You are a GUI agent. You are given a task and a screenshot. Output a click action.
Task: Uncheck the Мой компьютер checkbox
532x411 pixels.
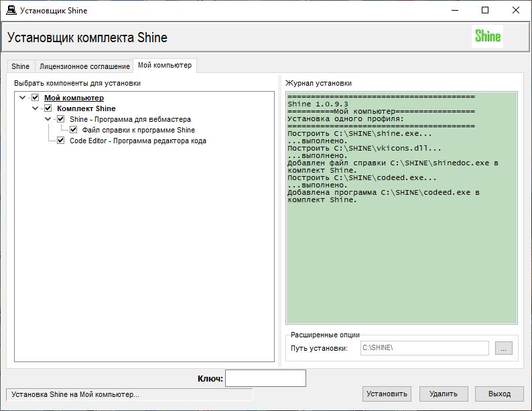click(x=36, y=98)
